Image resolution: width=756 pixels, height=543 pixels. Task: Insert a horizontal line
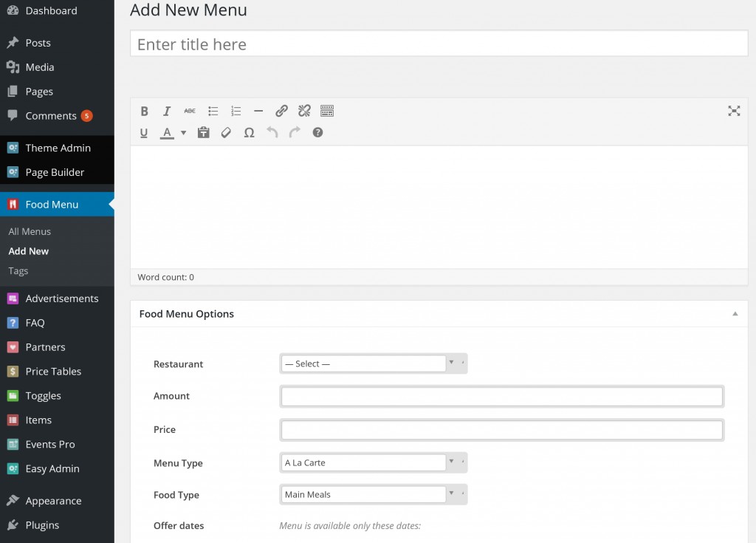pos(258,111)
